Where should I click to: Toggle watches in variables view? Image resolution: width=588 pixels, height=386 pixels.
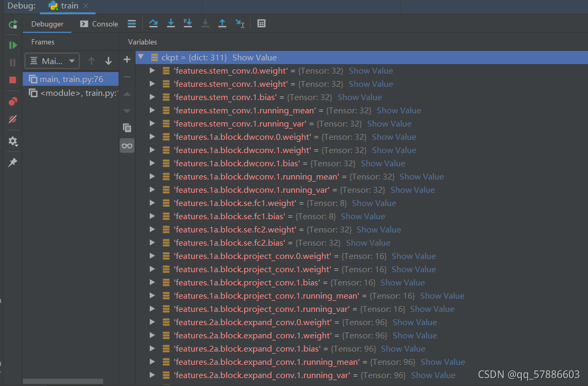tap(126, 146)
